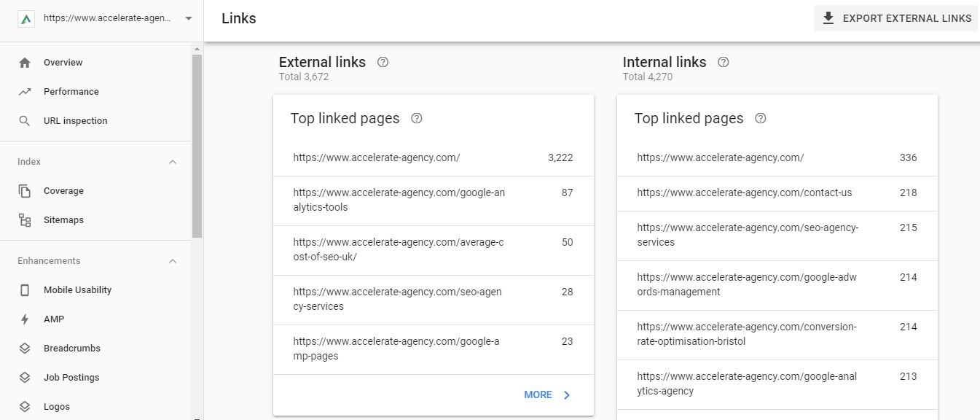Open Mobile Usability from the sidebar

(x=26, y=289)
